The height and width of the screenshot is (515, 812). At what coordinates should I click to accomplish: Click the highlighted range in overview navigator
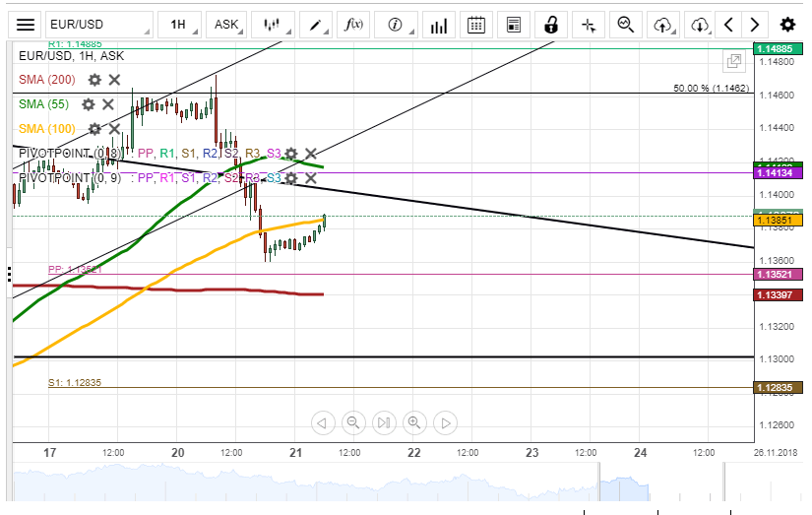coord(624,488)
